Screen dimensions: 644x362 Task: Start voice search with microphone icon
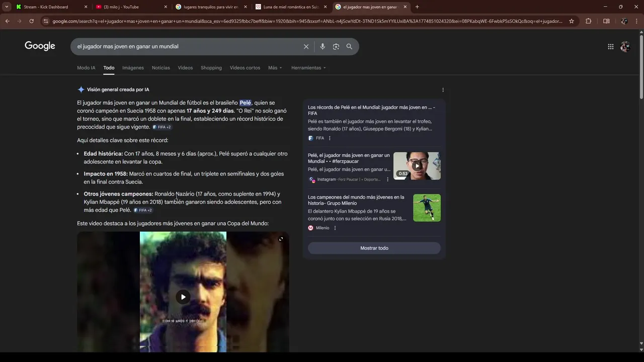click(x=323, y=46)
